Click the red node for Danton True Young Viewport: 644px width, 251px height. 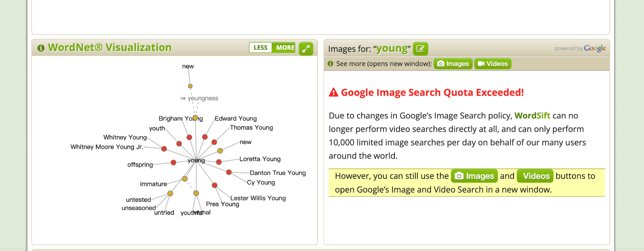coord(229,172)
